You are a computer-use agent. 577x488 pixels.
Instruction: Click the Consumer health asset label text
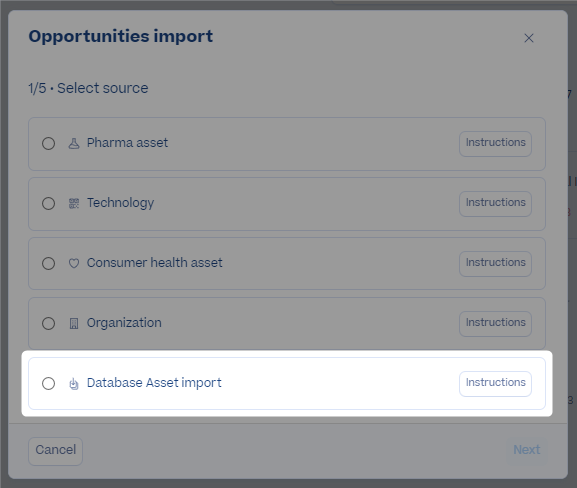(x=155, y=263)
